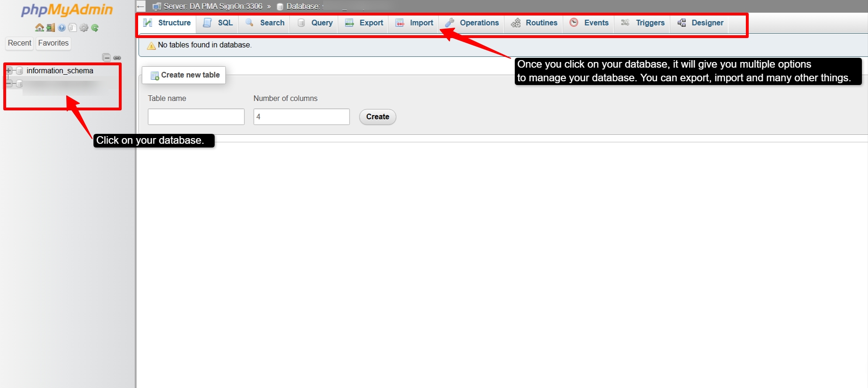Click the Number of columns field
This screenshot has width=868, height=388.
tap(302, 117)
